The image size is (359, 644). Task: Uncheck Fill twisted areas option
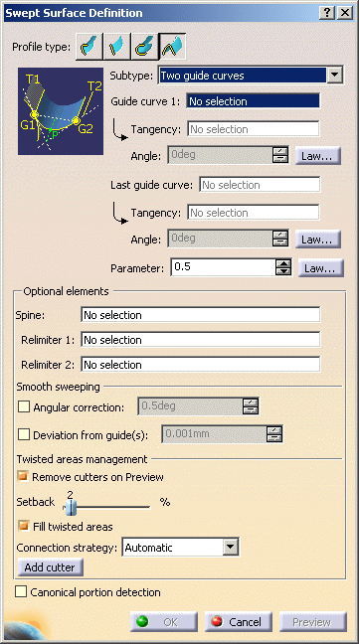point(24,526)
